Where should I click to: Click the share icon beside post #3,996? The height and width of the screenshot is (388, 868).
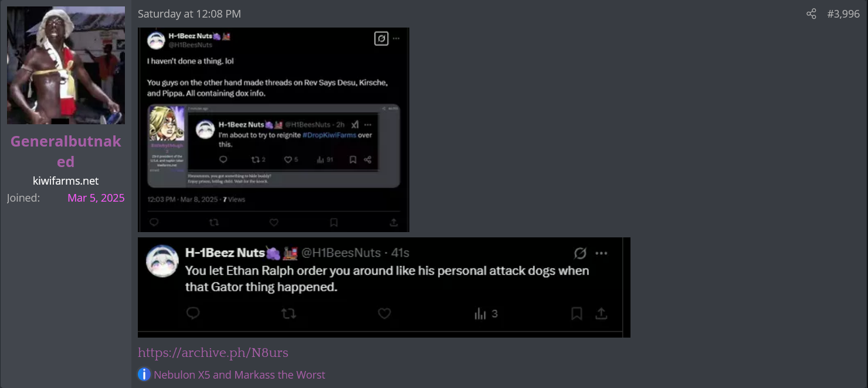coord(811,14)
